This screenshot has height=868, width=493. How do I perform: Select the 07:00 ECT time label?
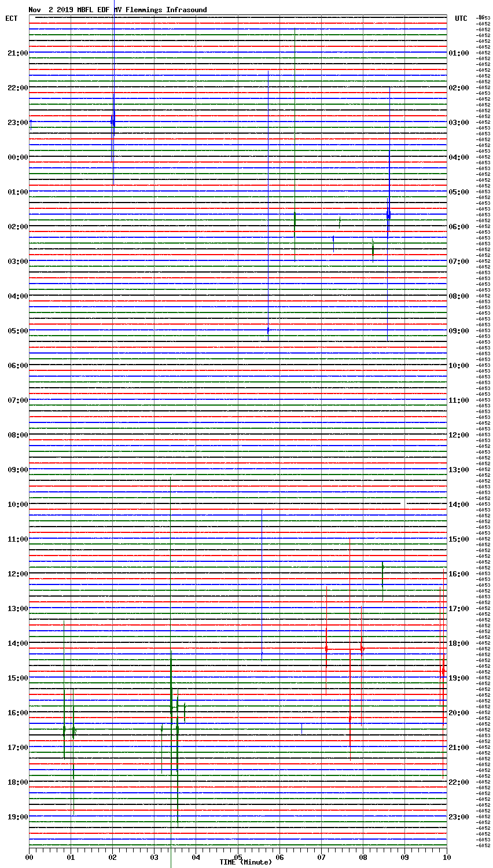click(17, 400)
